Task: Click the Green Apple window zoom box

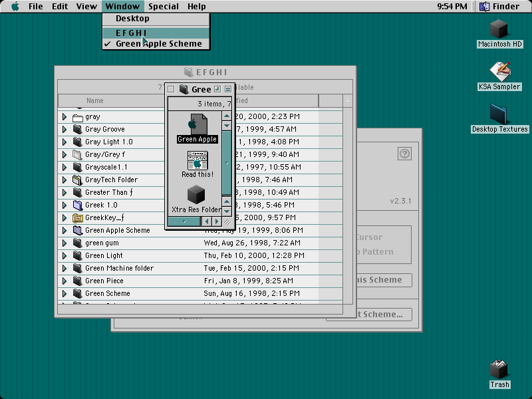Action: point(217,89)
